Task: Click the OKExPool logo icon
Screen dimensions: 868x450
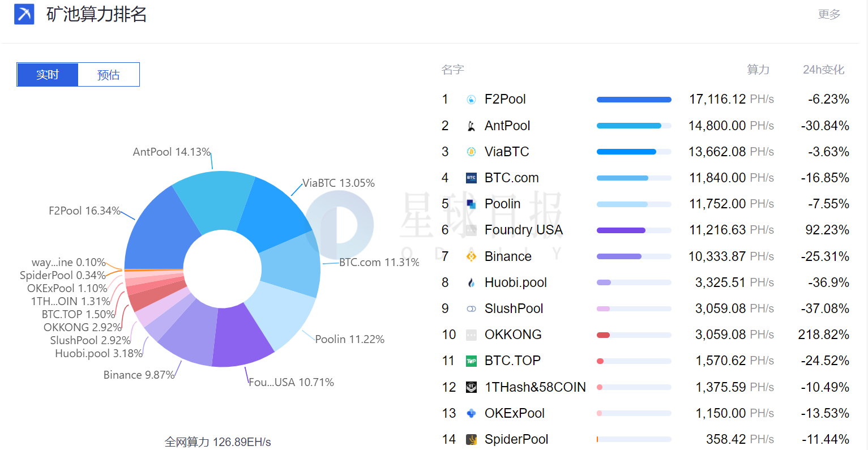Action: click(471, 413)
